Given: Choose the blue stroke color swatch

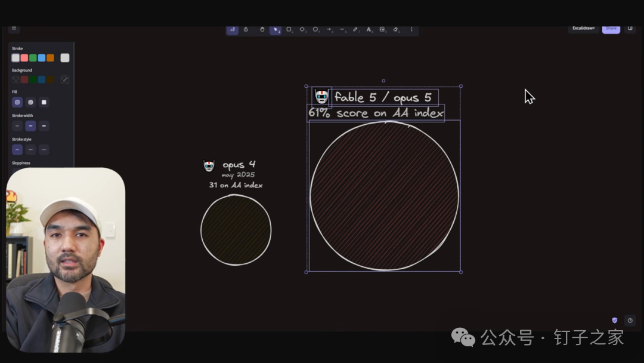Looking at the screenshot, I should 42,58.
